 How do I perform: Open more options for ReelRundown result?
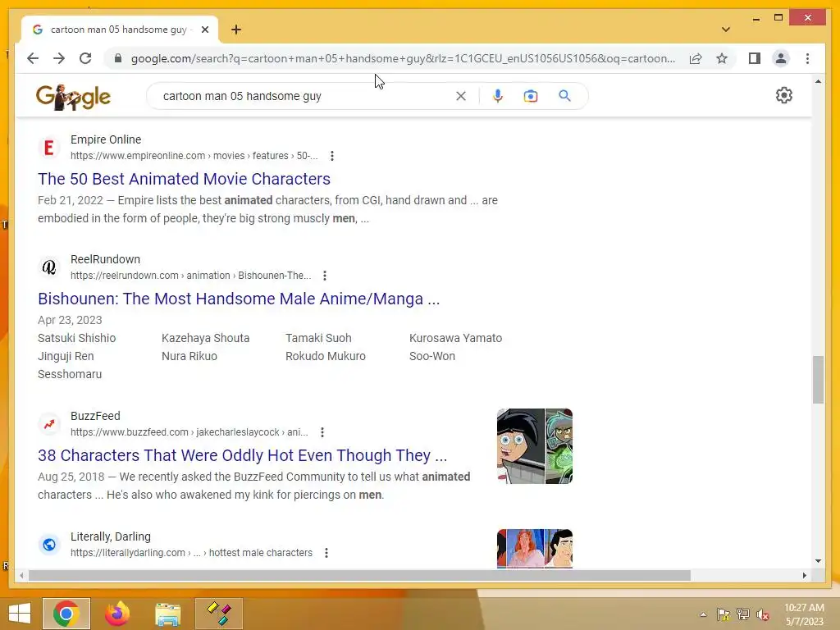(x=325, y=276)
